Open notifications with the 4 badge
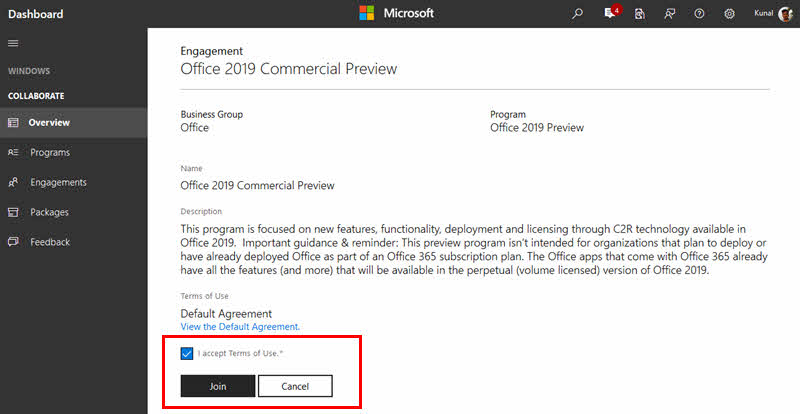Image resolution: width=800 pixels, height=414 pixels. click(610, 14)
